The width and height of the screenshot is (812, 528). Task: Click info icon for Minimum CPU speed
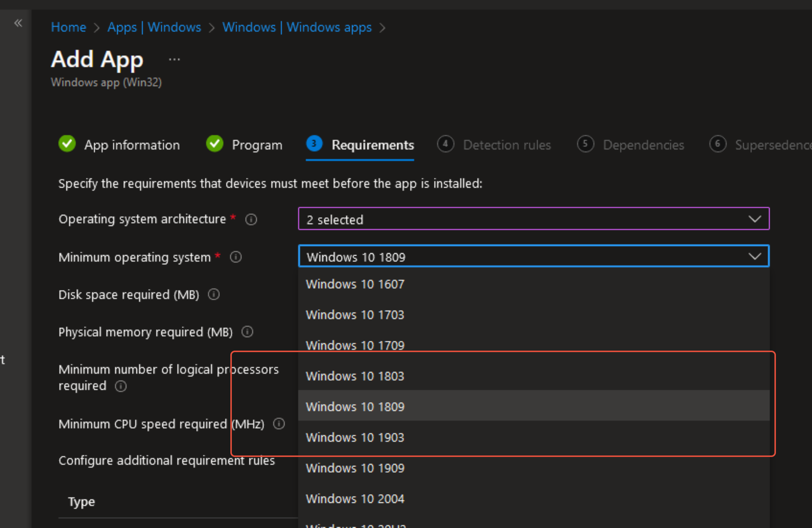tap(279, 424)
